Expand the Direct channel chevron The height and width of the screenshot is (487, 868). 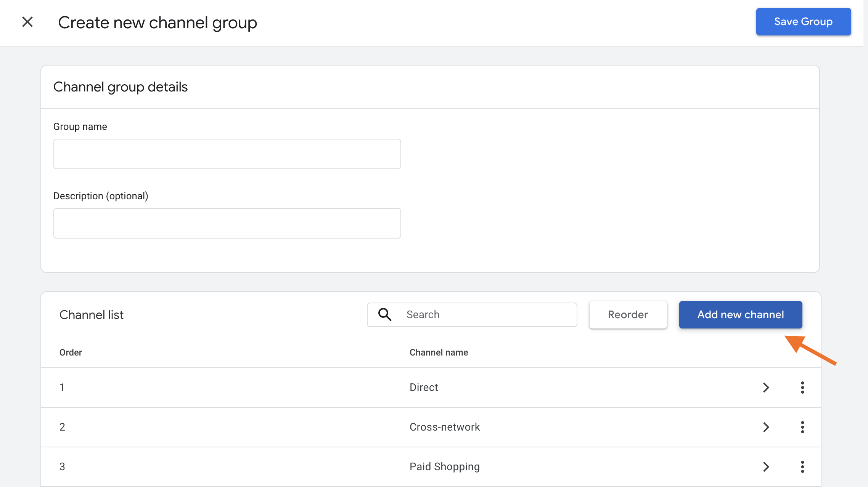click(x=766, y=388)
